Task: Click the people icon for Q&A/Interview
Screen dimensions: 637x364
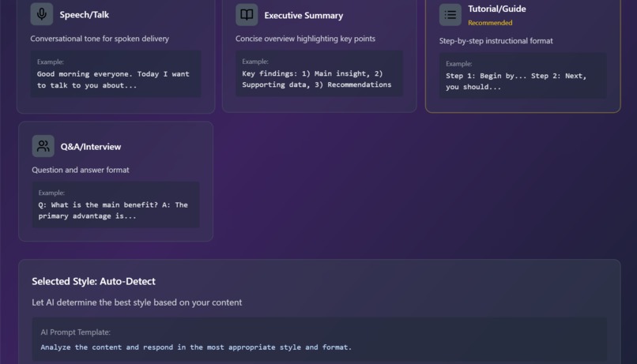Action: (x=43, y=146)
